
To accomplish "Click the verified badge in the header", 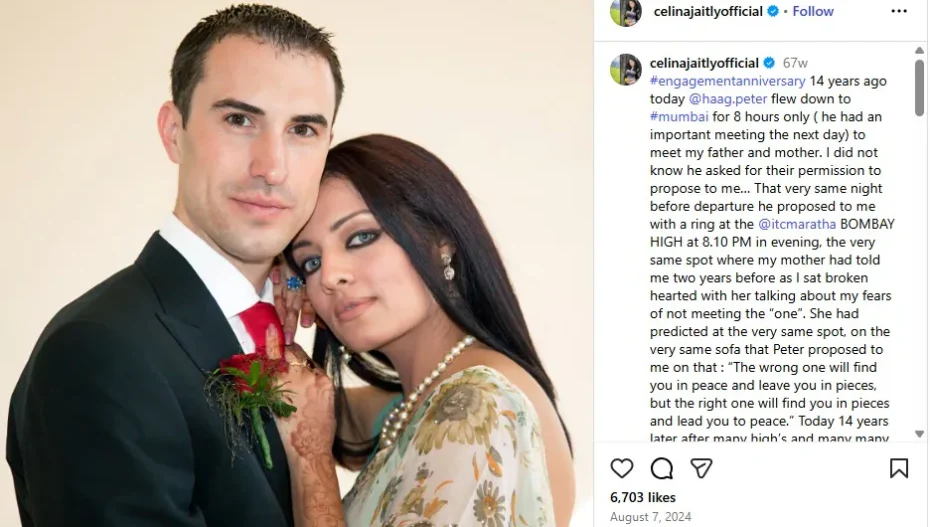I will pos(773,11).
